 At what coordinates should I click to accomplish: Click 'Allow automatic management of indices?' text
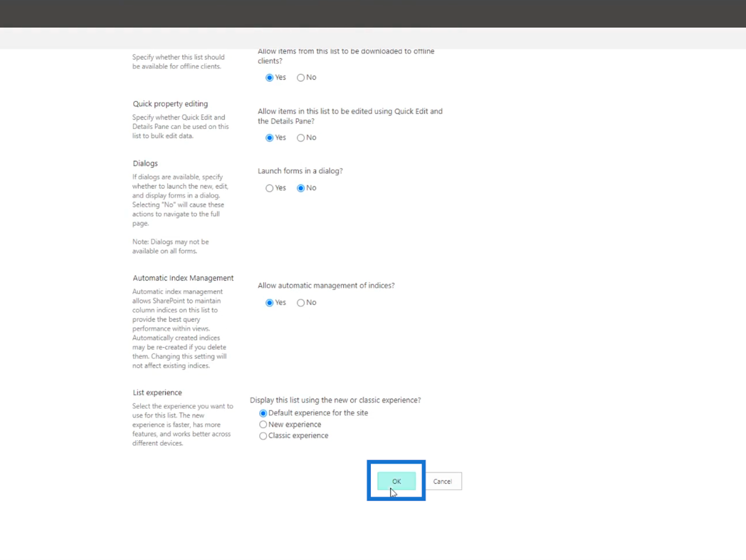326,286
